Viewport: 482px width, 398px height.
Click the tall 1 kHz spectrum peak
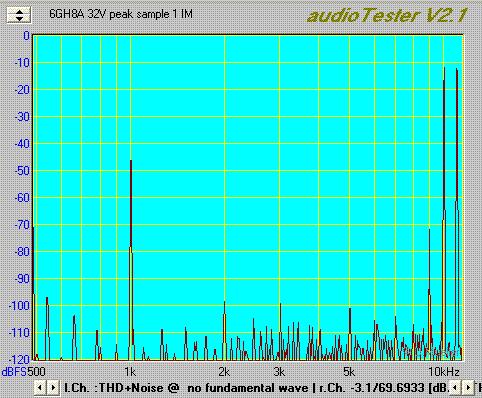[x=131, y=260]
